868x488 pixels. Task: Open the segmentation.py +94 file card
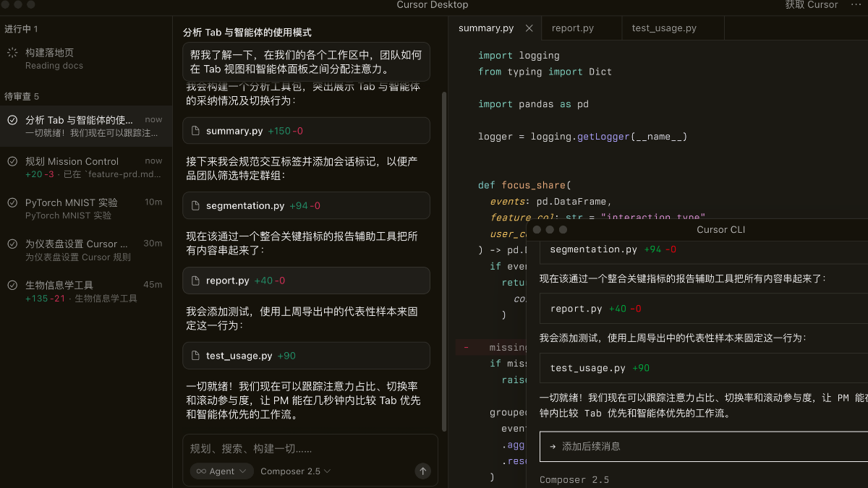click(x=306, y=205)
